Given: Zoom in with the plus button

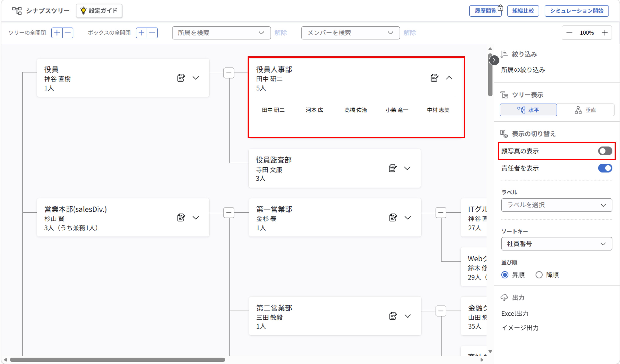Looking at the screenshot, I should pos(605,33).
